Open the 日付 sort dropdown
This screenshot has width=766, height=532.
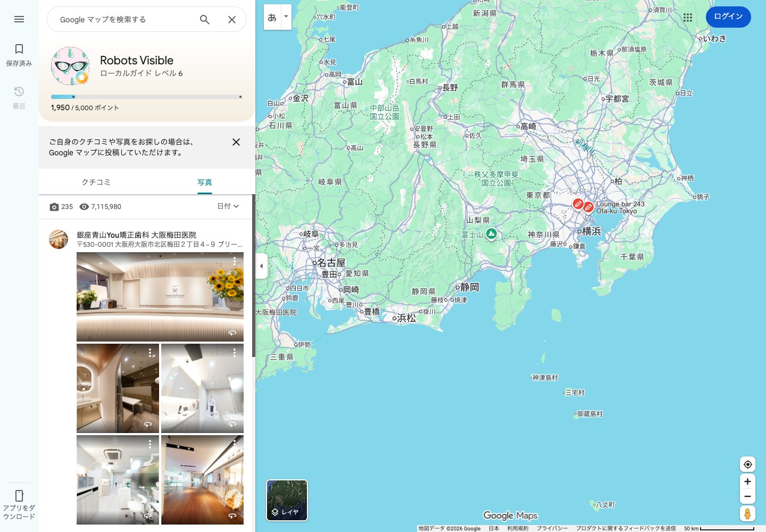point(228,206)
